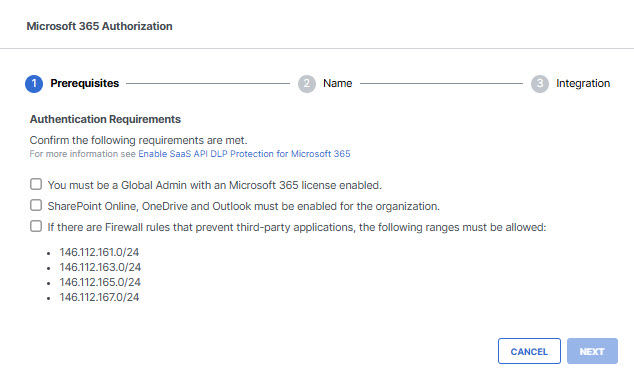Screen dimensions: 634x382
Task: Open Enable SaaS API DLP Protection link
Action: pos(244,154)
